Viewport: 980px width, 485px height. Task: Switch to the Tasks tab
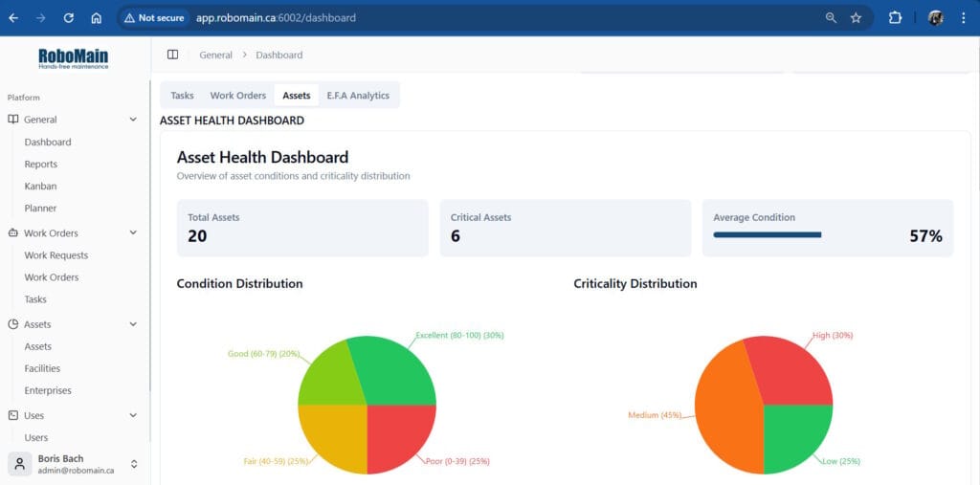click(x=182, y=96)
